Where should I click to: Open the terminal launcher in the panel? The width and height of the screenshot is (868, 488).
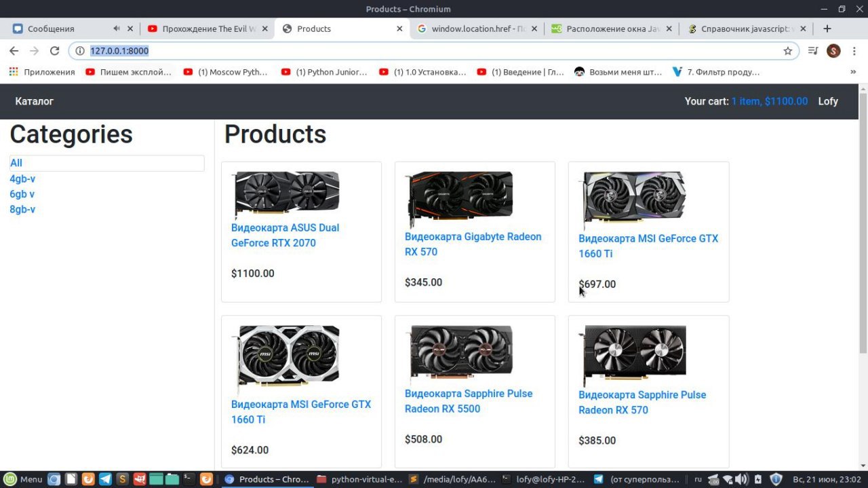189,479
